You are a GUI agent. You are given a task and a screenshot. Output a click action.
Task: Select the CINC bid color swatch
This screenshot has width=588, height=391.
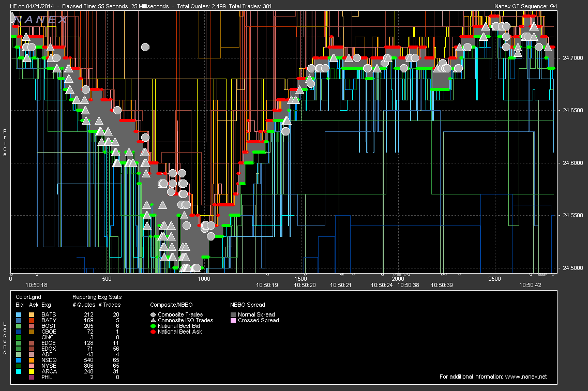19,337
